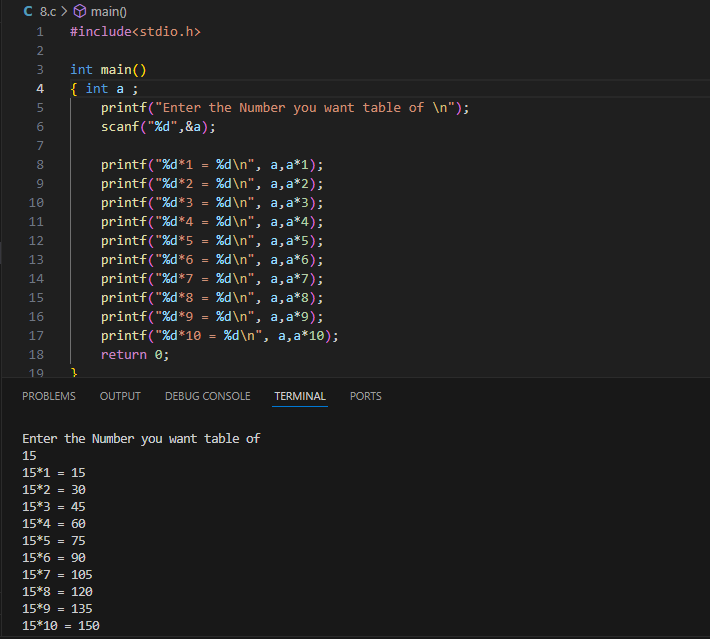This screenshot has width=710, height=639.
Task: Click terminal output '15*6 = 90'
Action: click(x=54, y=558)
